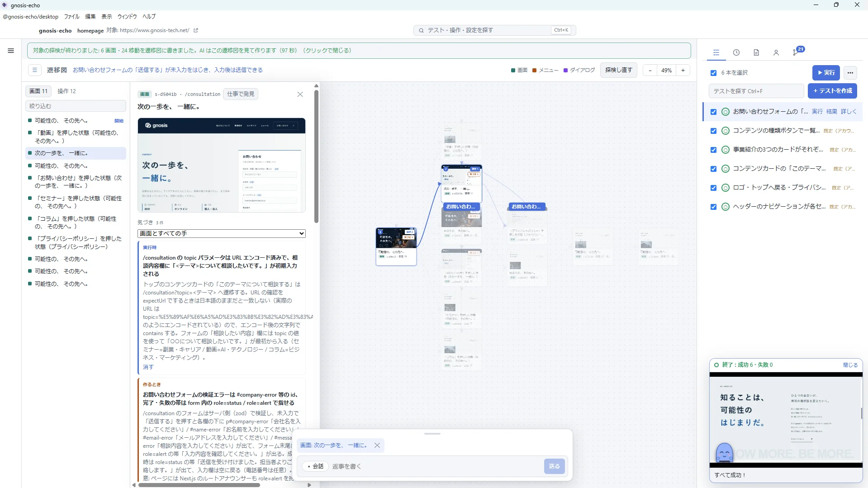Click the 探検し直す button
868x488 pixels.
(618, 70)
